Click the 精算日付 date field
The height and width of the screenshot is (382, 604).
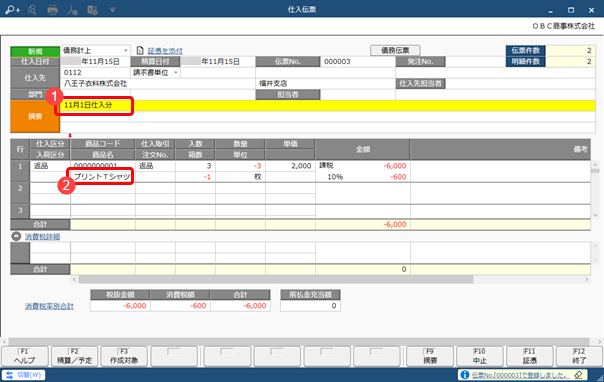click(x=218, y=62)
